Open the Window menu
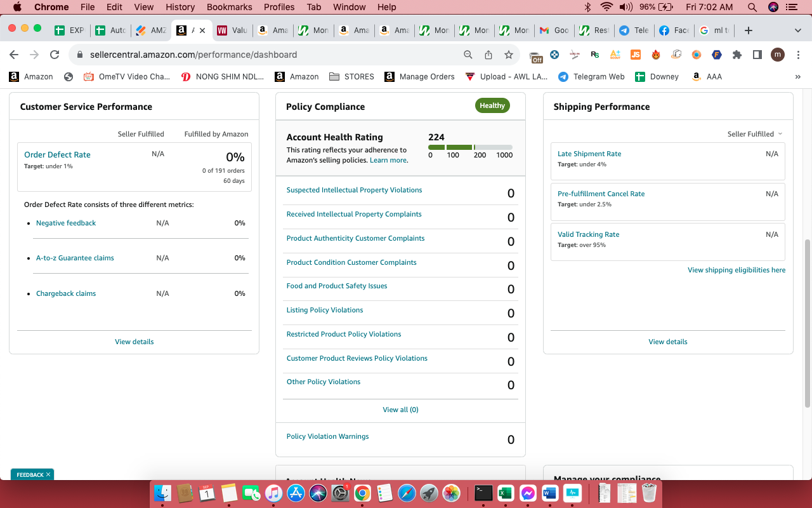The image size is (812, 508). point(350,8)
